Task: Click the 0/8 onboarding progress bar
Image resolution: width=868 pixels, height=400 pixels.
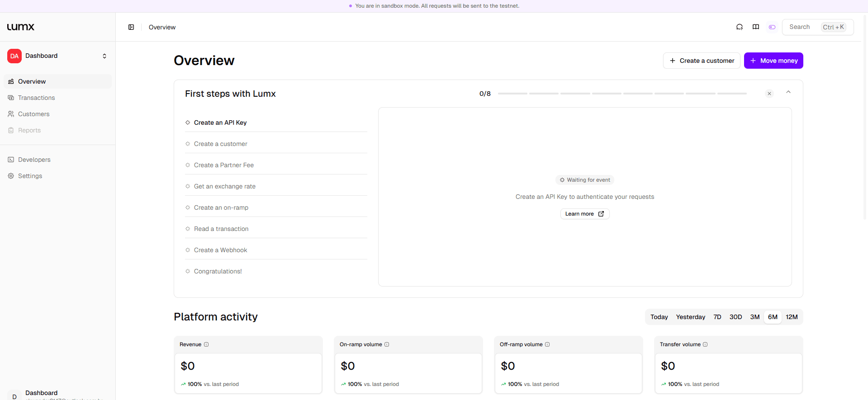Action: coord(622,94)
